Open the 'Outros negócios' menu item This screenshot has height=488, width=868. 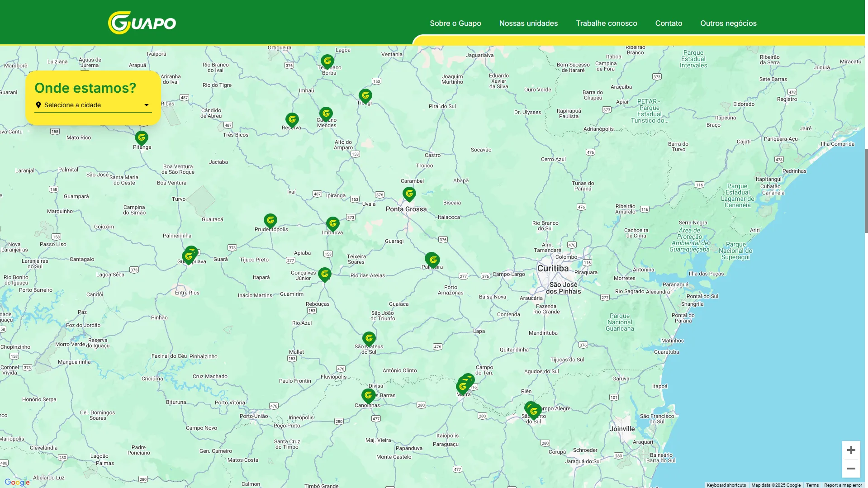coord(728,23)
